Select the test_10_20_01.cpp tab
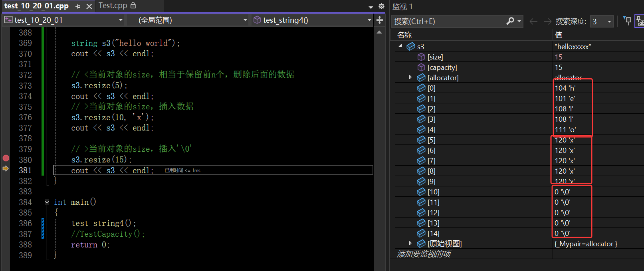 pos(36,6)
